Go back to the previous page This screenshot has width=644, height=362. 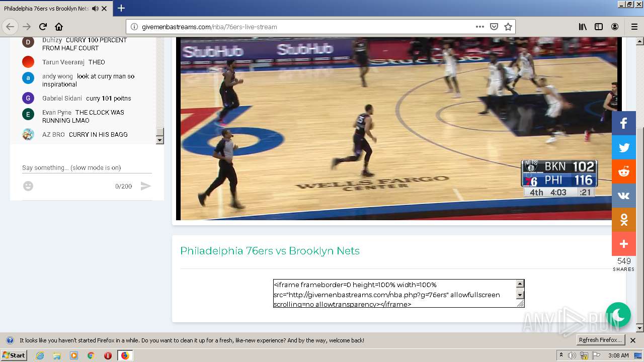click(10, 27)
